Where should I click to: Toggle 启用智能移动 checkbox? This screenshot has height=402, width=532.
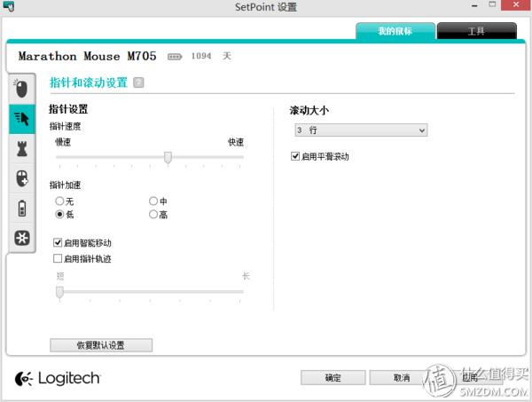pos(58,242)
